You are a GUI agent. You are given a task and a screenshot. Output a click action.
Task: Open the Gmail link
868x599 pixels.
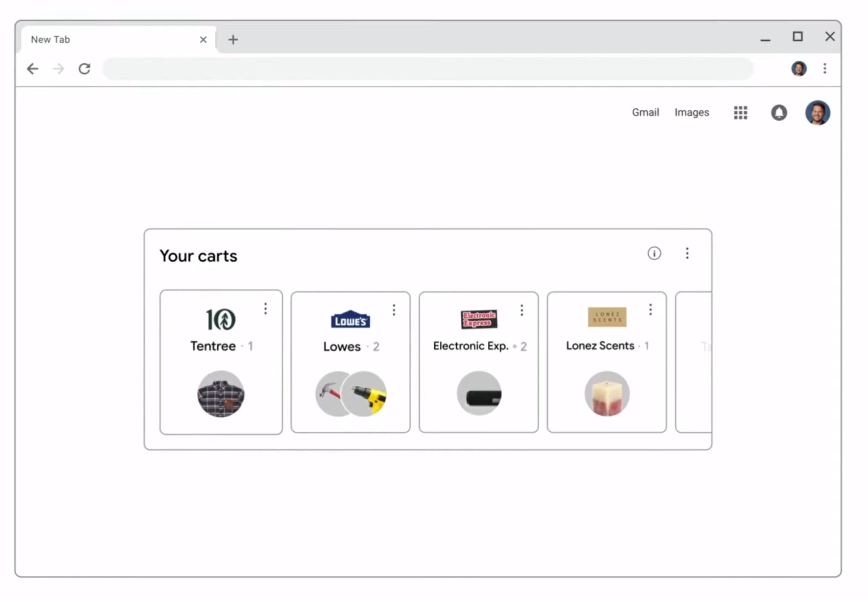645,112
